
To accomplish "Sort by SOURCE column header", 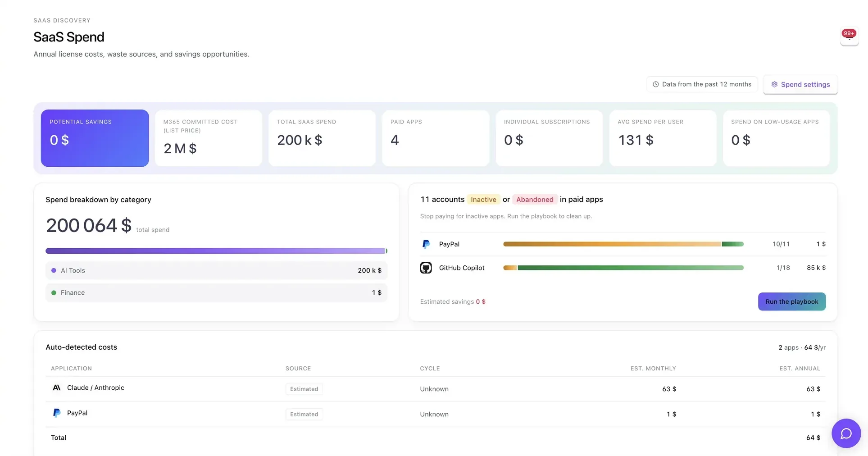I will point(298,368).
